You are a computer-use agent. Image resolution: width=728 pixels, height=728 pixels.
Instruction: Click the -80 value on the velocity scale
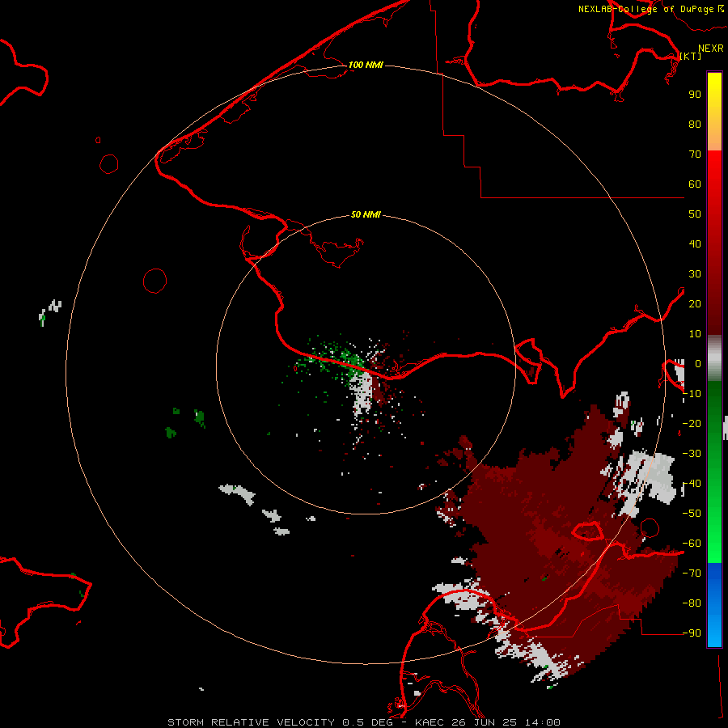(692, 603)
